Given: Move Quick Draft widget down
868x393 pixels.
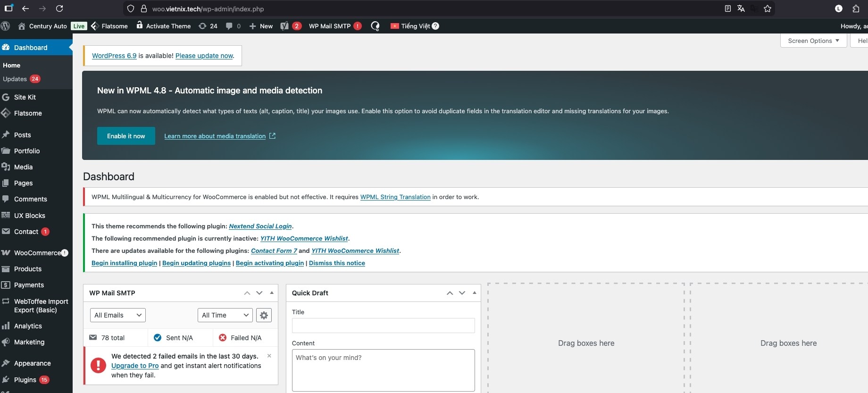Looking at the screenshot, I should point(462,293).
